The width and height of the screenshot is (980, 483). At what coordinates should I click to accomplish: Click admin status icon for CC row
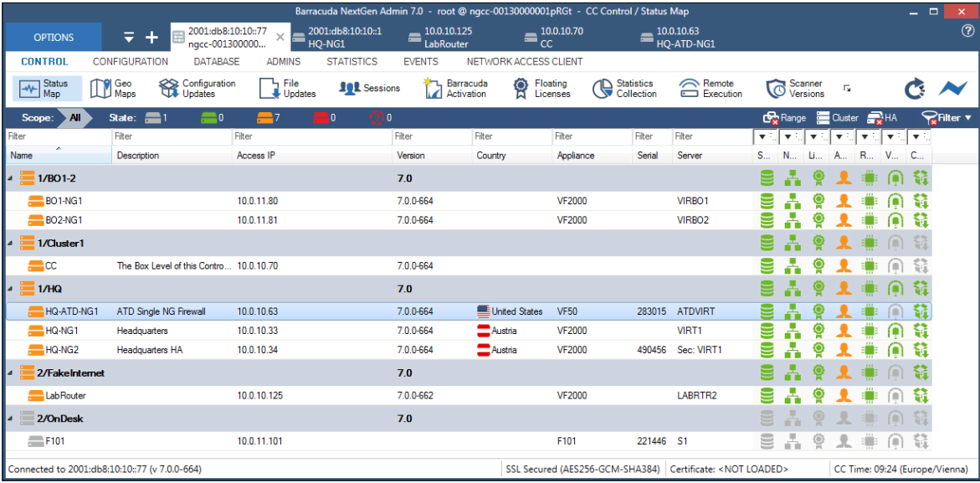coord(844,265)
